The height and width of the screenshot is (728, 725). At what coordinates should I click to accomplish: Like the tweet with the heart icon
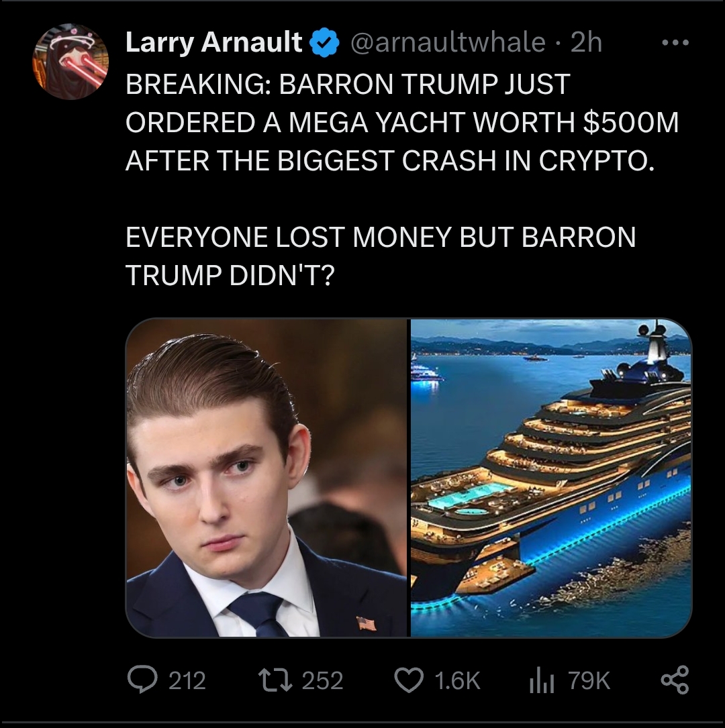(409, 680)
